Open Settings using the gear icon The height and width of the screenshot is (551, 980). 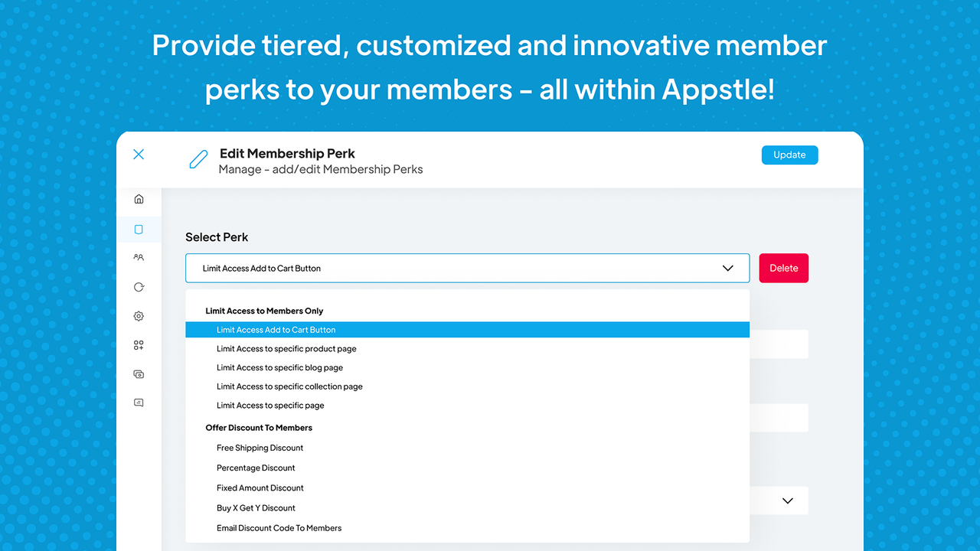[139, 315]
